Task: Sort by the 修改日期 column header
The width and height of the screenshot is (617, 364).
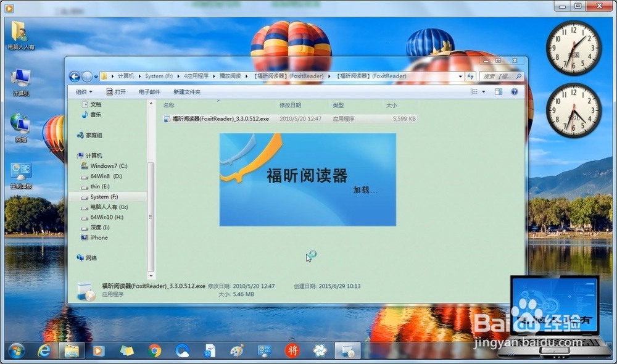Action: pyautogui.click(x=291, y=105)
